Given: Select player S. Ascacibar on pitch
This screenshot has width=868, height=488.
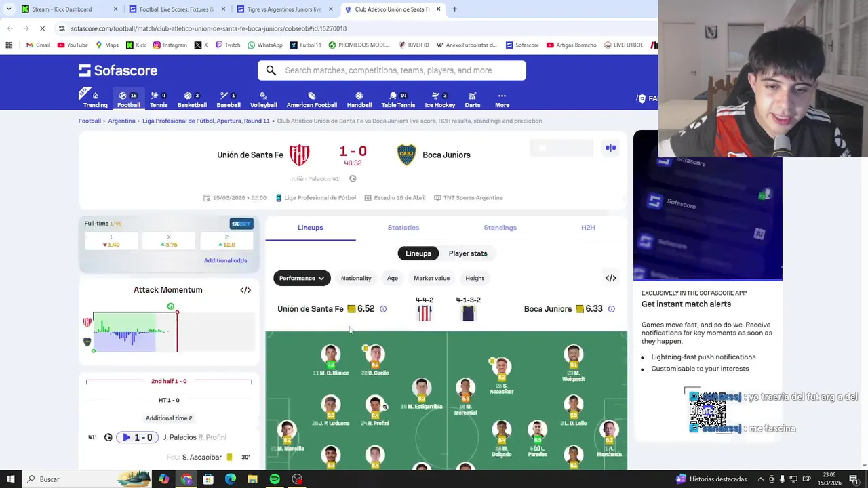Looking at the screenshot, I should click(x=501, y=377).
